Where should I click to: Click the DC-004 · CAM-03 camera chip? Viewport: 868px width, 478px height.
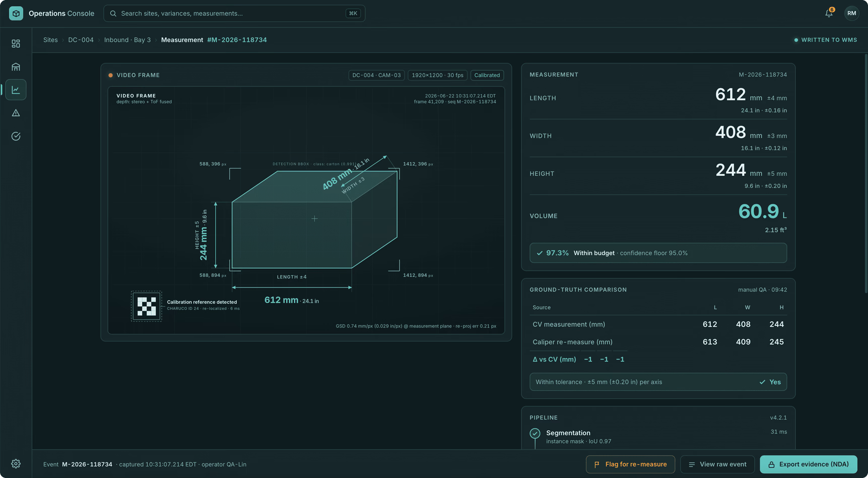pyautogui.click(x=376, y=75)
